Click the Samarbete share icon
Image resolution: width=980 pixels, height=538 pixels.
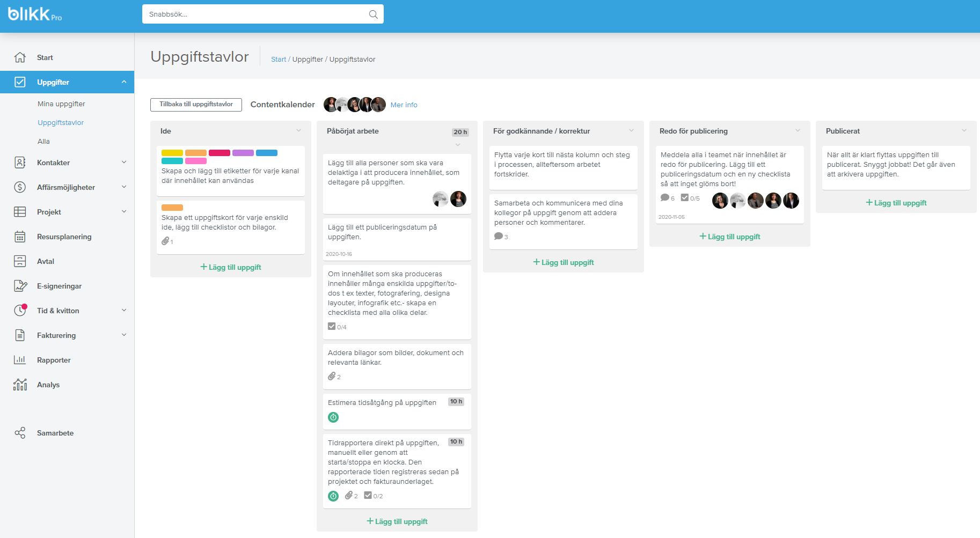[20, 433]
